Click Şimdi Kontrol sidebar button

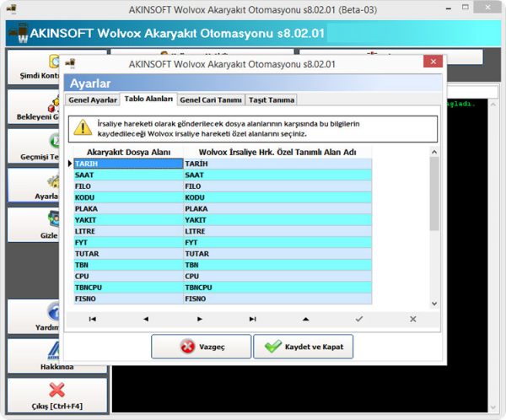[34, 67]
